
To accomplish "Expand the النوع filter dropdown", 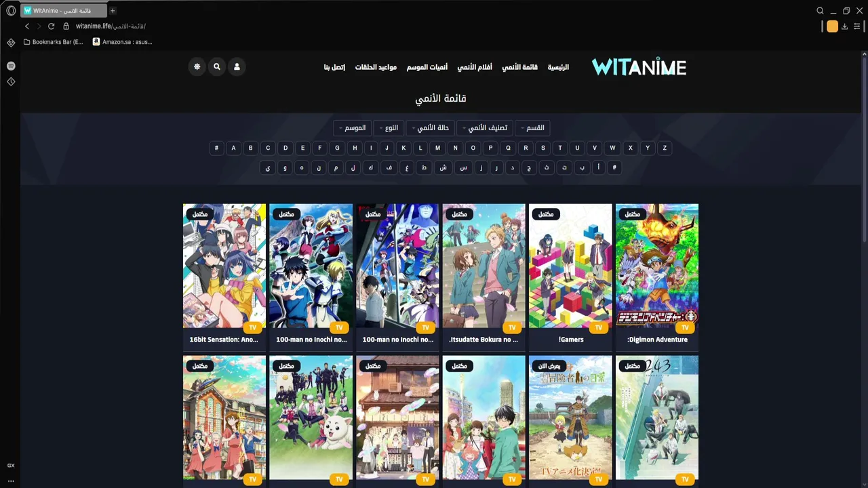I will (x=389, y=128).
